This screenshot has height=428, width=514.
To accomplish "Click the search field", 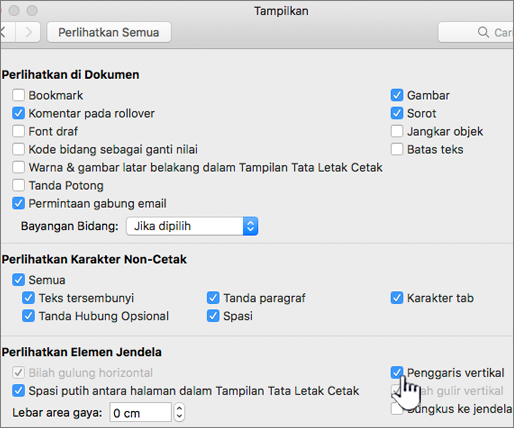I will tap(476, 32).
